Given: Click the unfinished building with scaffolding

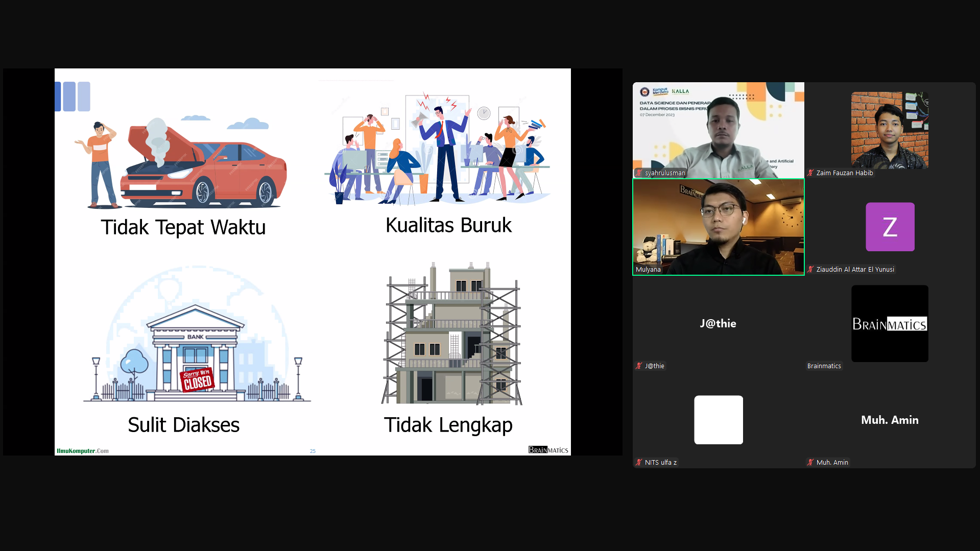Looking at the screenshot, I should pyautogui.click(x=452, y=334).
